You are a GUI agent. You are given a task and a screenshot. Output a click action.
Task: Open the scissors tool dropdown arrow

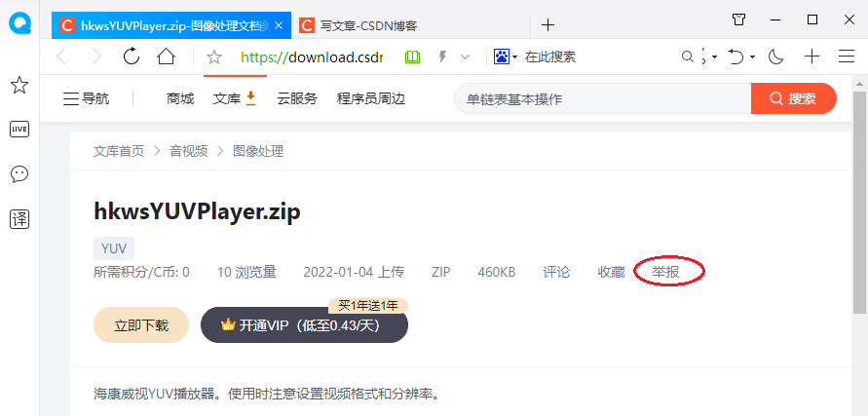tap(715, 57)
